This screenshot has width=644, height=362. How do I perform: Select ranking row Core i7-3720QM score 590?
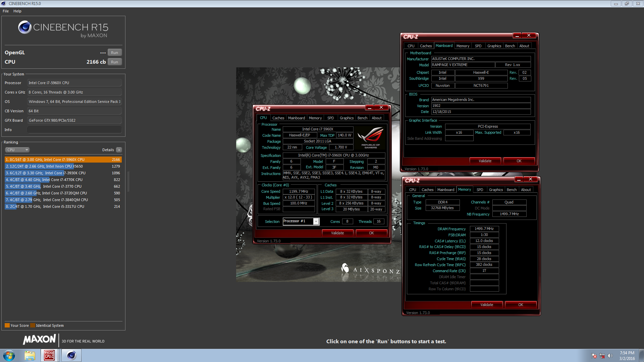[x=63, y=193]
